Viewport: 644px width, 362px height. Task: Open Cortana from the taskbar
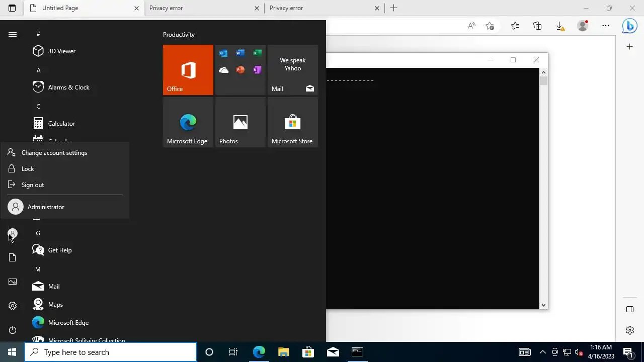(x=209, y=352)
